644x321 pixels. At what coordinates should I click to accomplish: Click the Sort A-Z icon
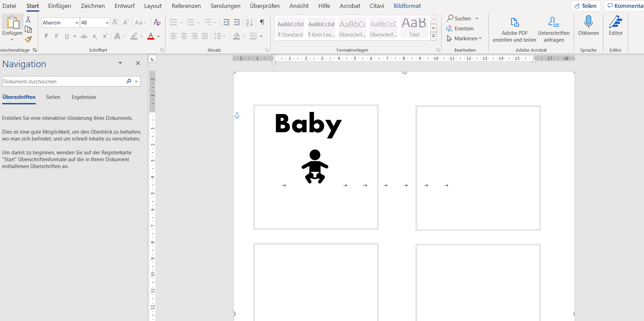(250, 22)
